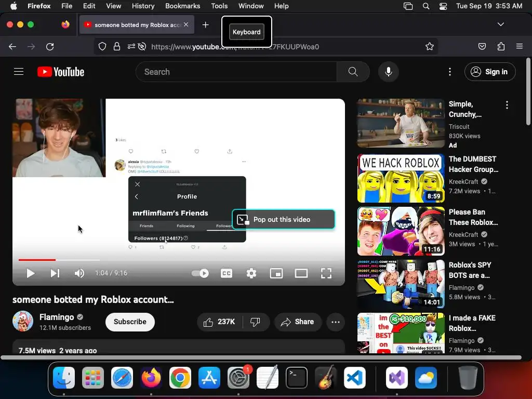
Task: Open more actions ellipsis under video
Action: [336, 322]
